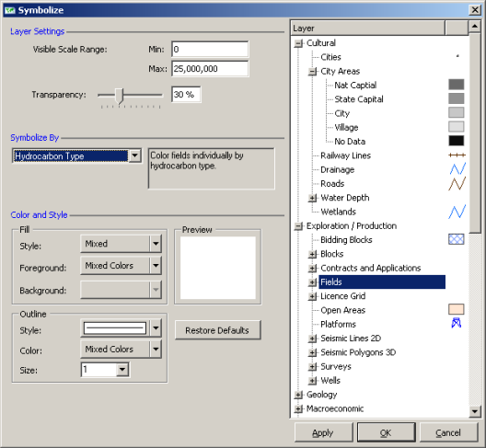Click the Bidding Blocks hatched symbol
Screen dimensions: 486x448
(x=456, y=239)
